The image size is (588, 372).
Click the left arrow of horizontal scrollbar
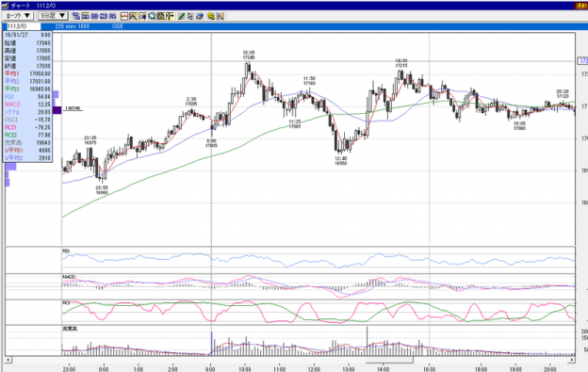pos(8,360)
